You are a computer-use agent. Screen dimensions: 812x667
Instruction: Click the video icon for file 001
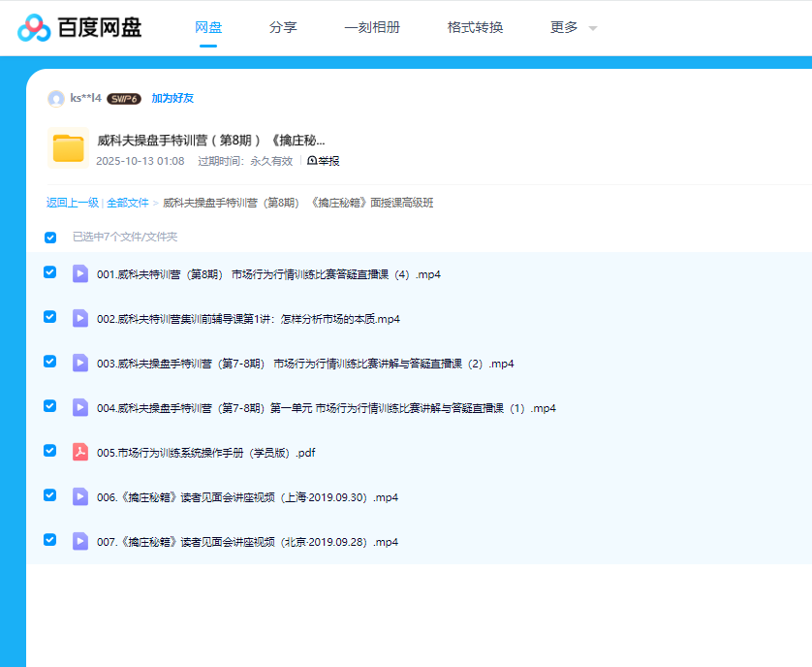tap(80, 274)
